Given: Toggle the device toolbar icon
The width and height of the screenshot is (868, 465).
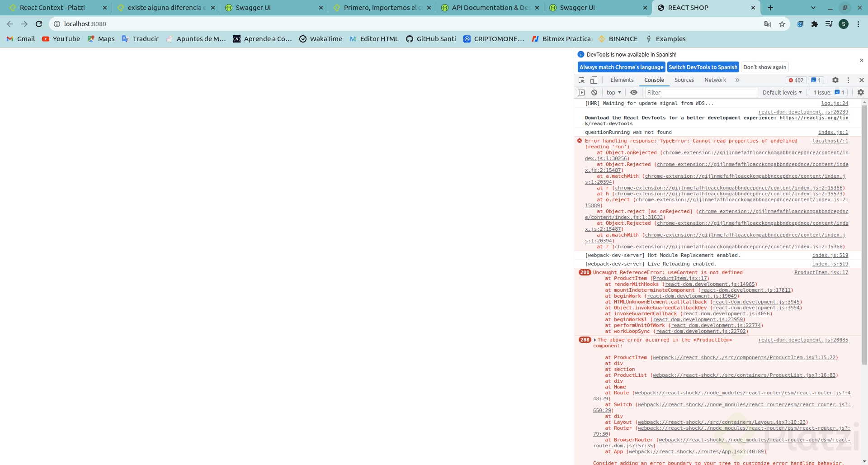Looking at the screenshot, I should [594, 80].
